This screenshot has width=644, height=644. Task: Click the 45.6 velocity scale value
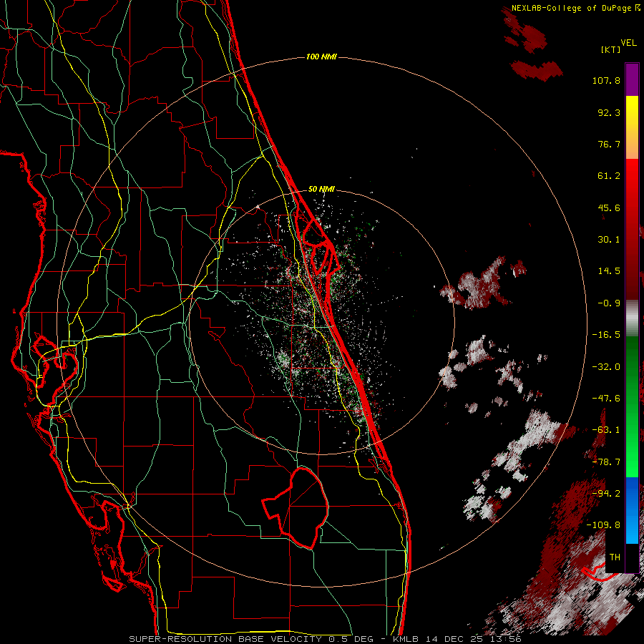click(x=609, y=208)
